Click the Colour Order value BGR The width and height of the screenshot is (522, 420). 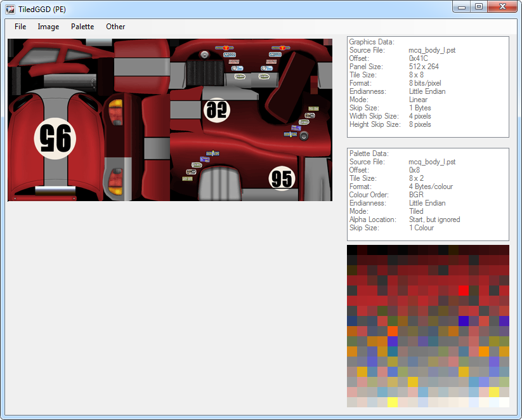(x=416, y=195)
